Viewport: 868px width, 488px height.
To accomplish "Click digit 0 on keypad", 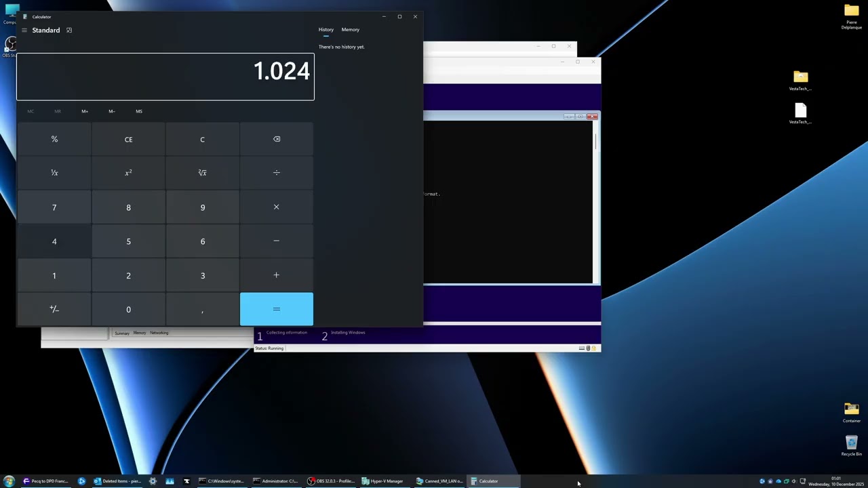I will [128, 309].
